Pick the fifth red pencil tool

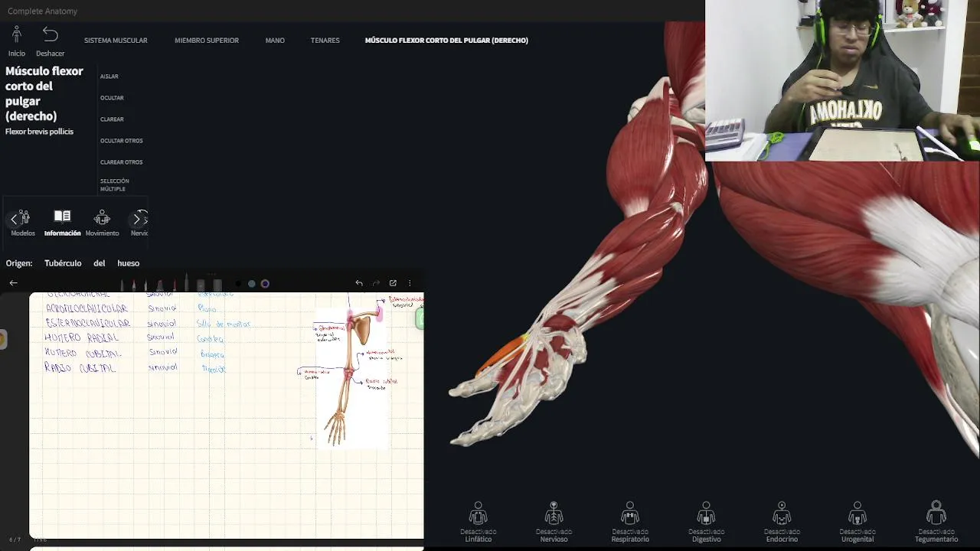coord(175,285)
